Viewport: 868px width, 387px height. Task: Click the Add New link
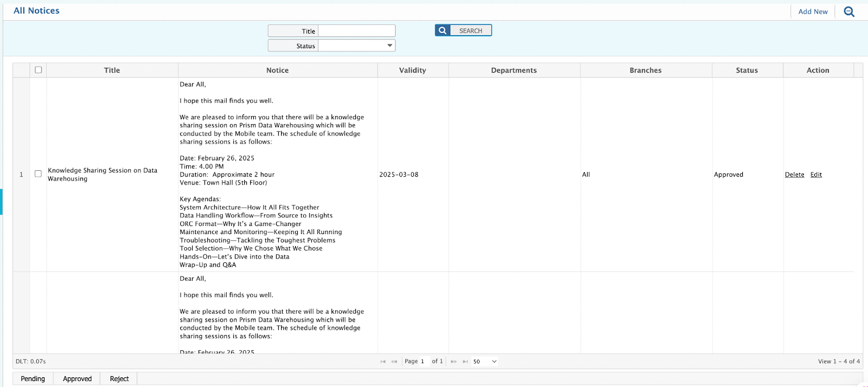tap(813, 11)
